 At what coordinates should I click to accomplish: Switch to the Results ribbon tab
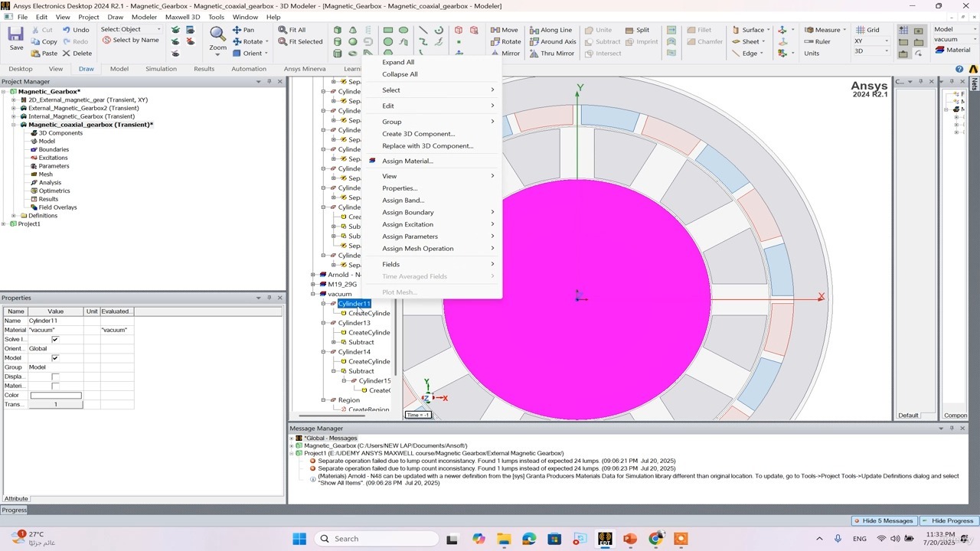pos(204,69)
